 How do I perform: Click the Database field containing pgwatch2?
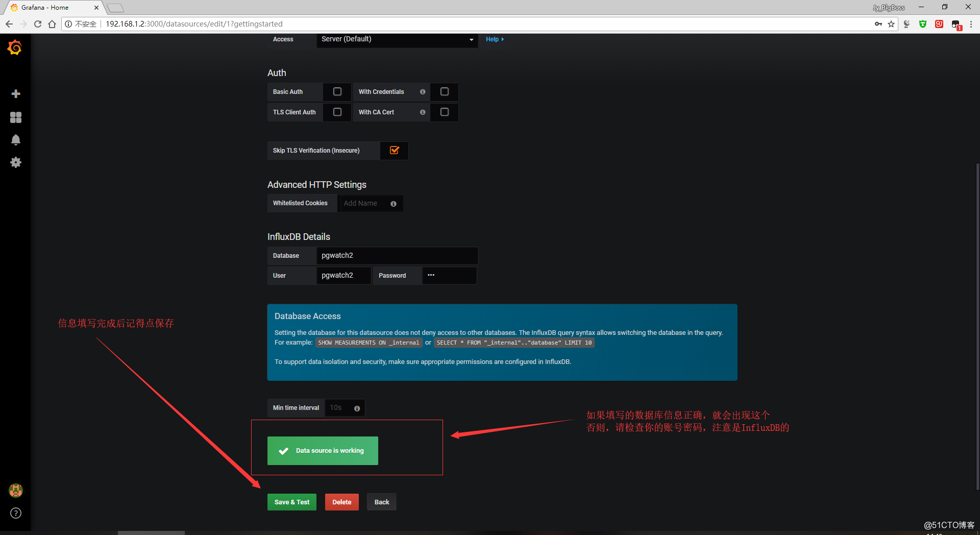click(397, 256)
